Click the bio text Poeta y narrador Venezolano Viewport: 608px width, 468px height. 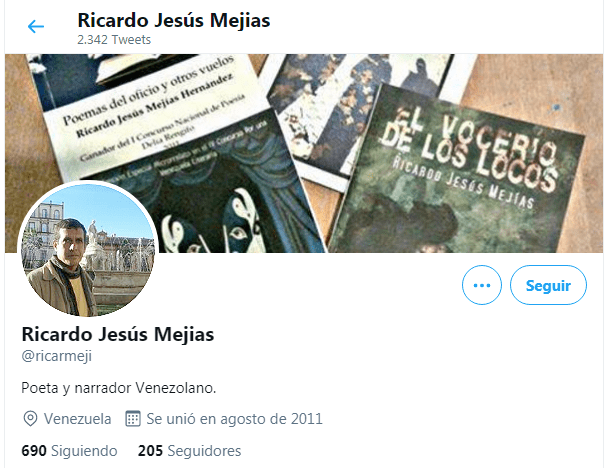tap(119, 388)
